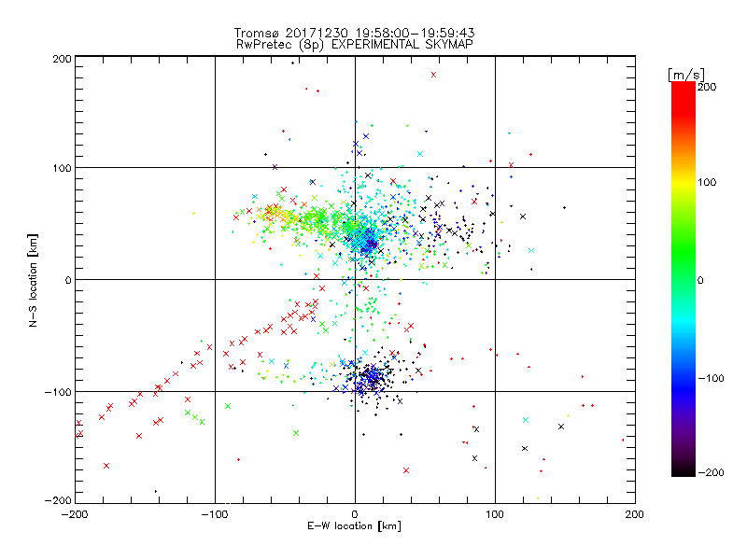Click the -100 label on E-W axis
This screenshot has width=747, height=560.
pyautogui.click(x=215, y=514)
